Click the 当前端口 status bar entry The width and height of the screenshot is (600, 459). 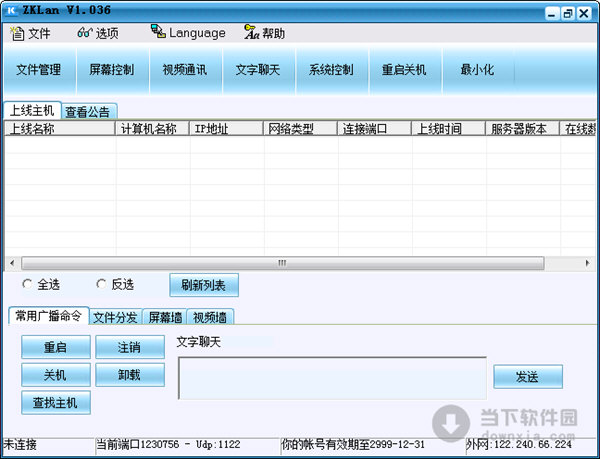click(168, 444)
